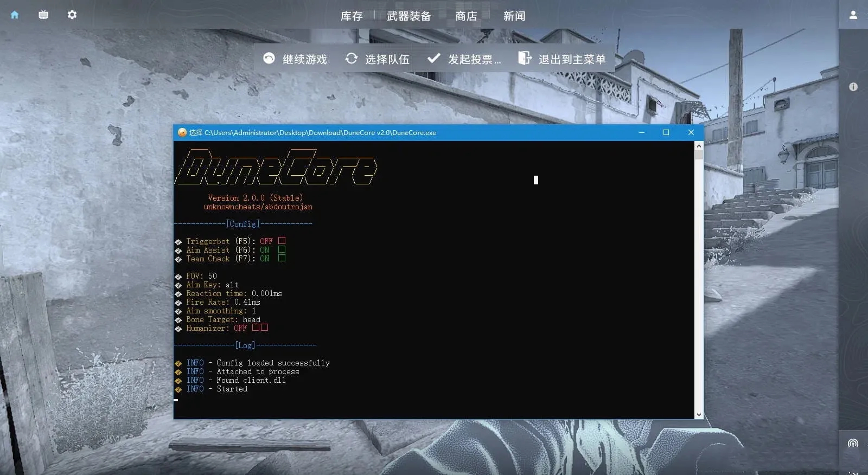This screenshot has width=868, height=475.
Task: Select the 商店 tab
Action: 466,16
